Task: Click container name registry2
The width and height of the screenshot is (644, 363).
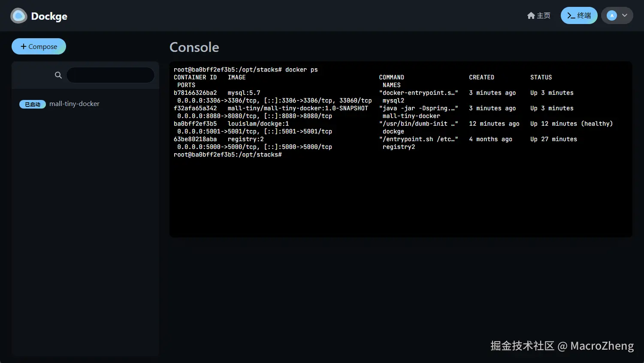Action: 399,147
